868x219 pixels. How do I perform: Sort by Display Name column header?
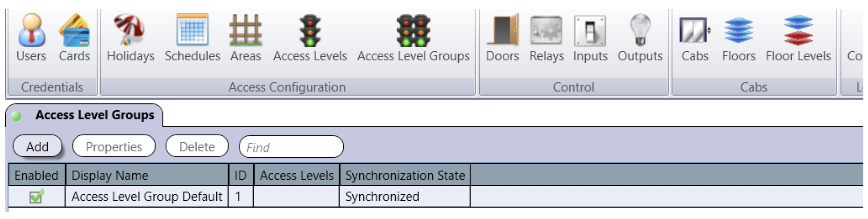147,175
